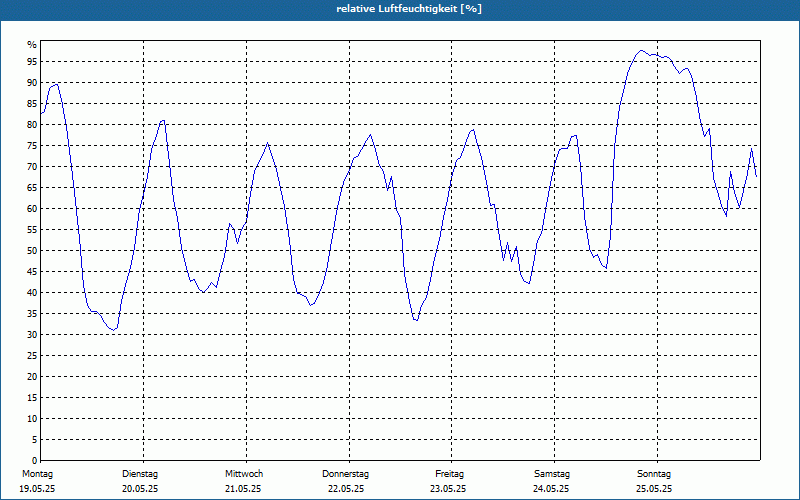Click the date label 20.05.25
800x500 pixels.
pos(140,489)
